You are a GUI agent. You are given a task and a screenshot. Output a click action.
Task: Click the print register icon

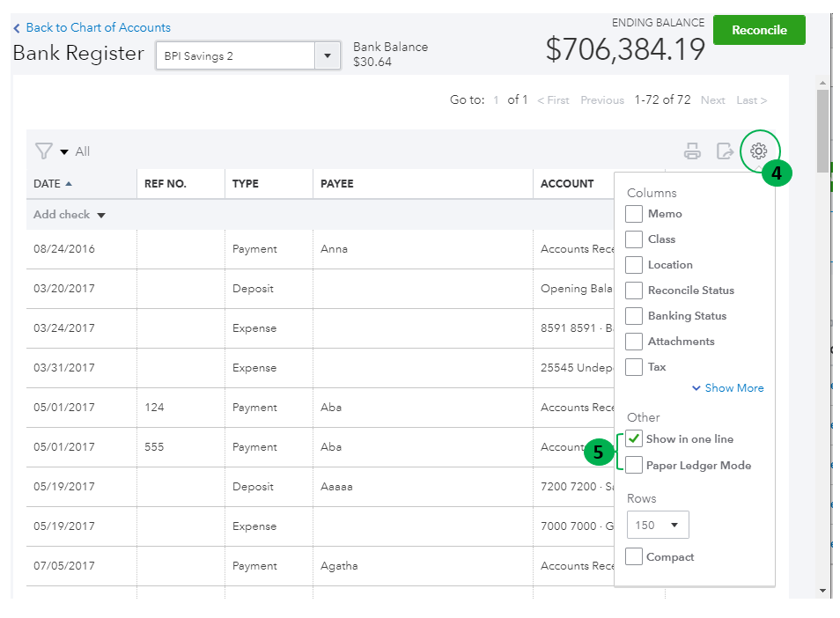[692, 151]
